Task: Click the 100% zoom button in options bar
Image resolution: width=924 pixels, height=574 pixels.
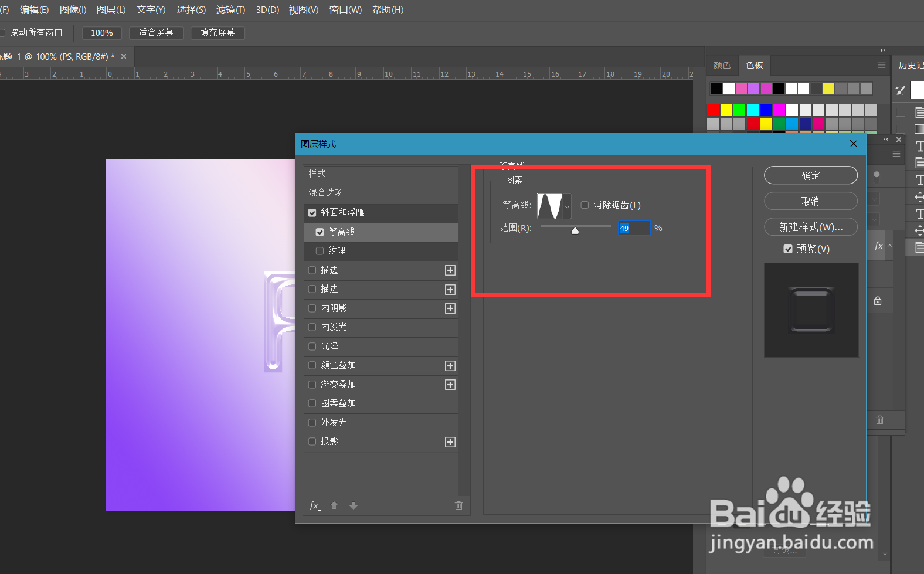Action: pos(102,33)
